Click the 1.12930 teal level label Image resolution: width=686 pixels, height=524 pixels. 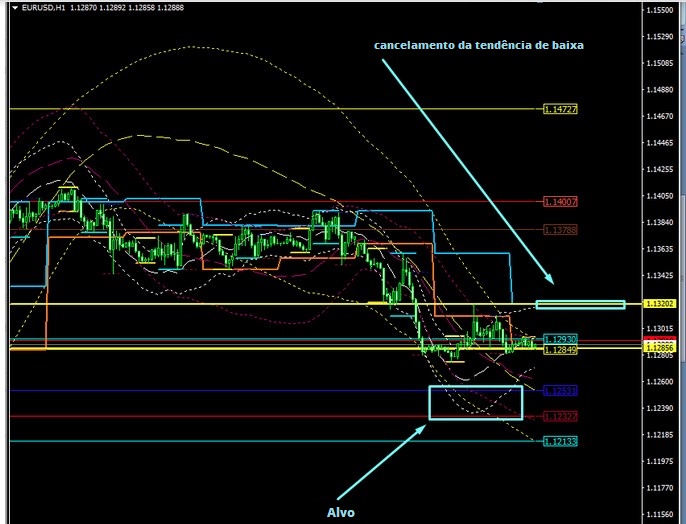tap(560, 339)
